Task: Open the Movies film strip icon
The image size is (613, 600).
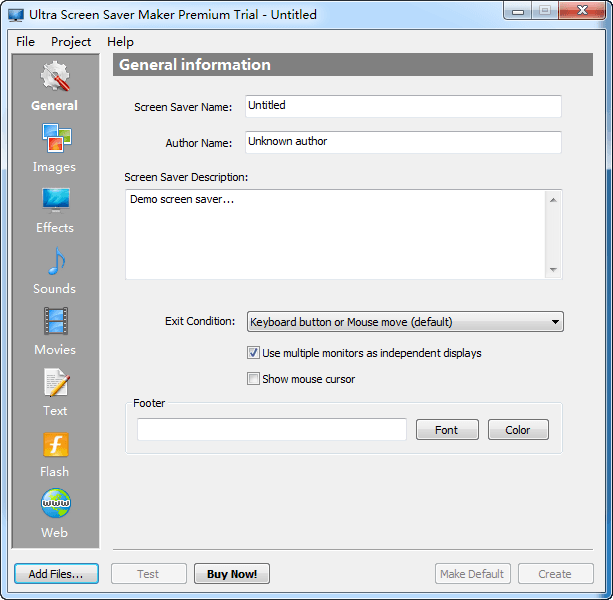Action: (55, 322)
